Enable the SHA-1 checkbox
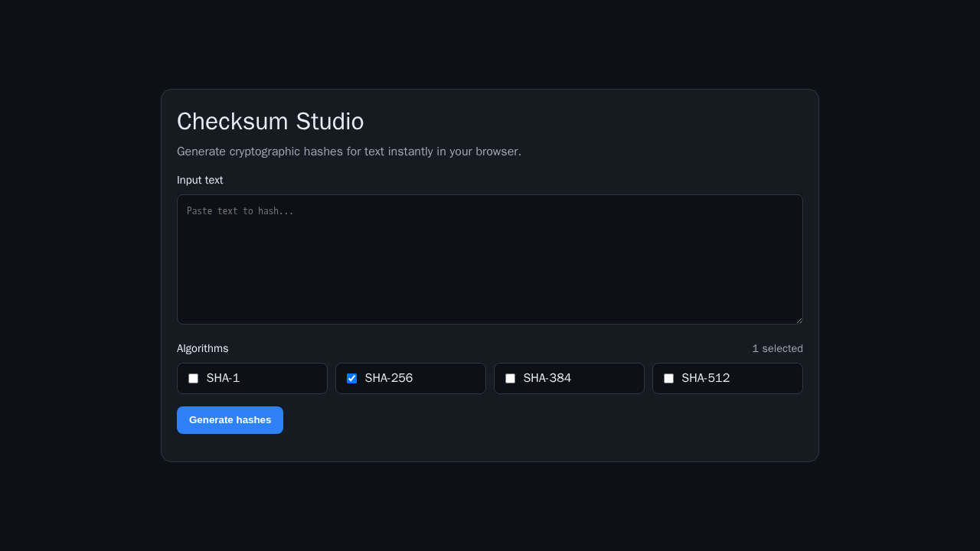 tap(193, 378)
